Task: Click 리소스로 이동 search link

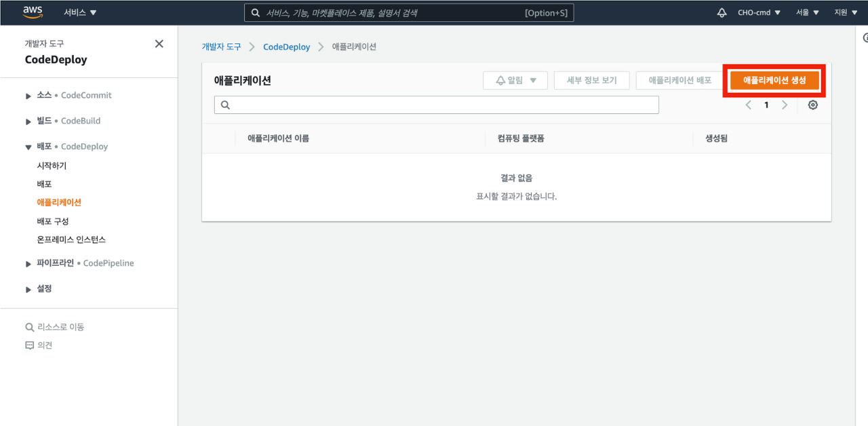Action: pyautogui.click(x=61, y=327)
